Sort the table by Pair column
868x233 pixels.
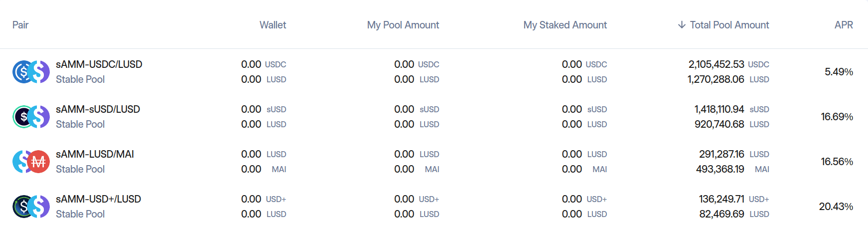tap(20, 25)
